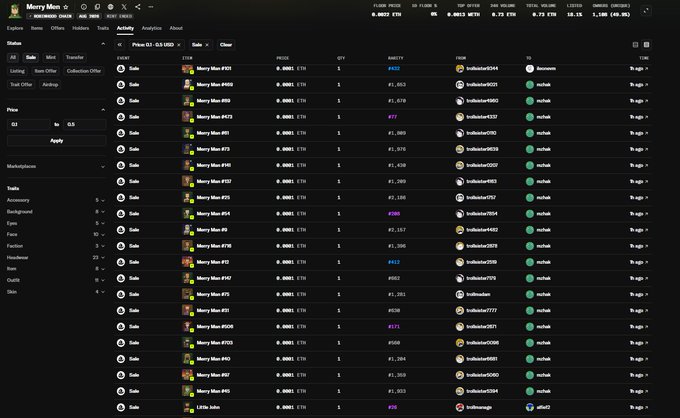Collapse the Status filter section
This screenshot has width=680, height=418.
click(103, 43)
